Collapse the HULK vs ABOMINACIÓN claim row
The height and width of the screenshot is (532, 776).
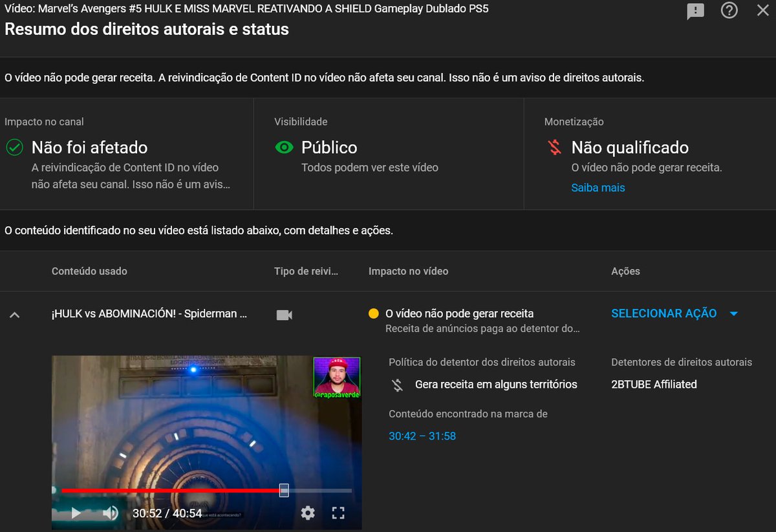coord(15,314)
